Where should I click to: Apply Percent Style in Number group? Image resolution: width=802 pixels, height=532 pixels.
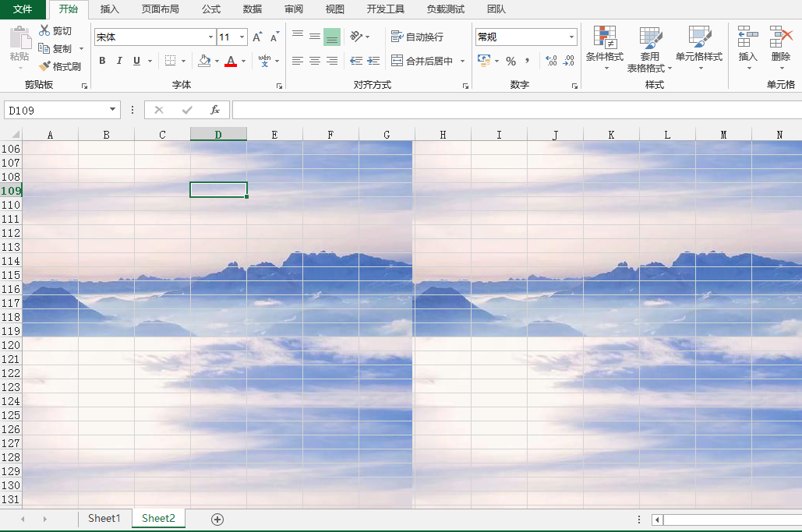coord(511,60)
